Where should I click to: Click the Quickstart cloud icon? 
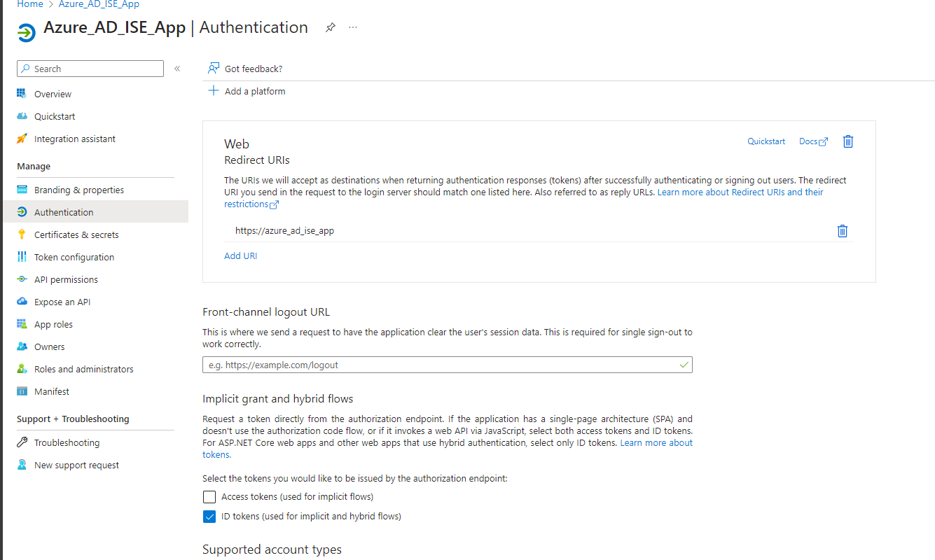coord(22,116)
